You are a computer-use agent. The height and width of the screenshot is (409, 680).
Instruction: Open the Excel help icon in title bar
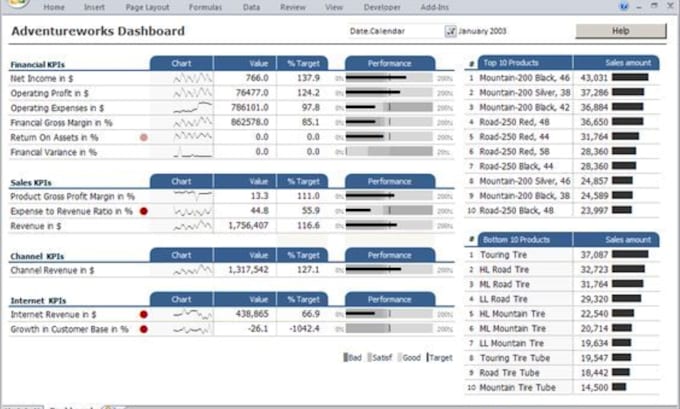(624, 6)
